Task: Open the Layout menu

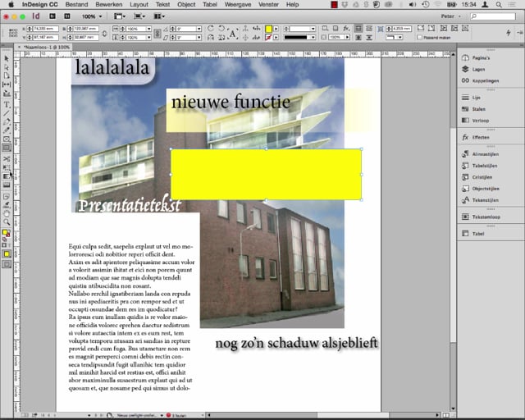Action: click(x=139, y=4)
